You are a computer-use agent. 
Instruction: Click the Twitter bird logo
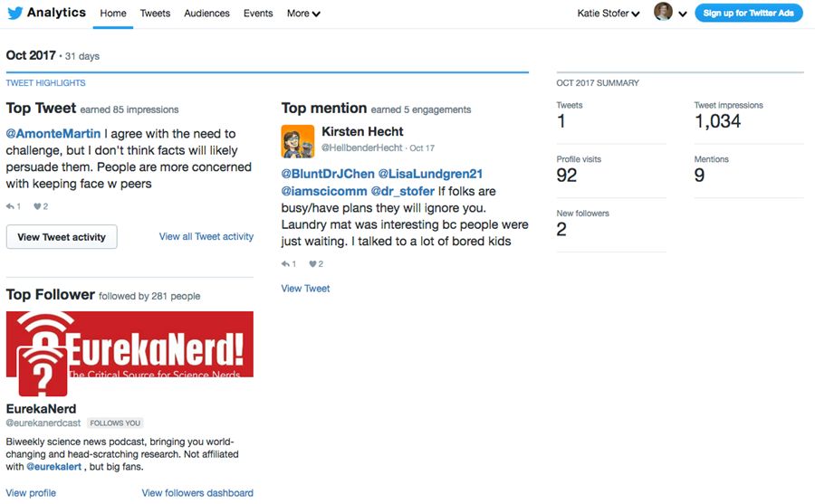[x=15, y=13]
